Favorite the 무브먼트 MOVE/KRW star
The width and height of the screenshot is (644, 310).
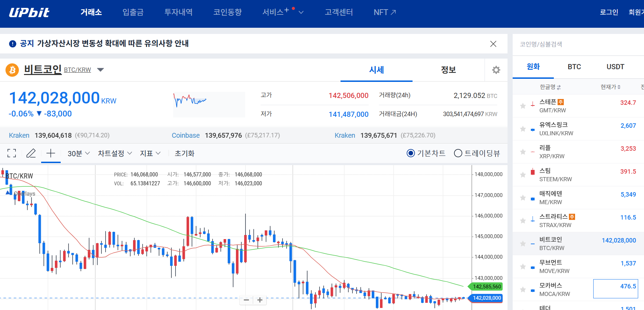pyautogui.click(x=523, y=266)
